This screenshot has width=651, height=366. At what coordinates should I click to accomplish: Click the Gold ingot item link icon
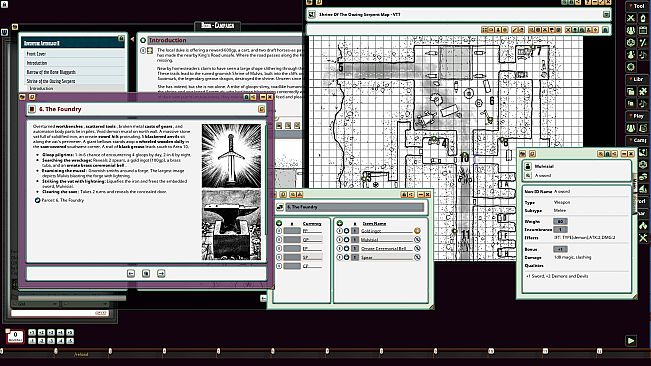click(x=417, y=231)
